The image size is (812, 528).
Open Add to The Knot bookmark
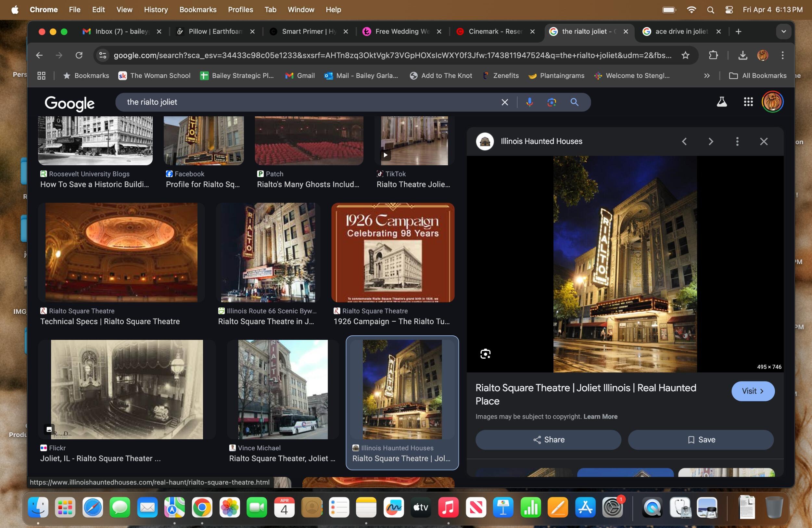click(441, 76)
